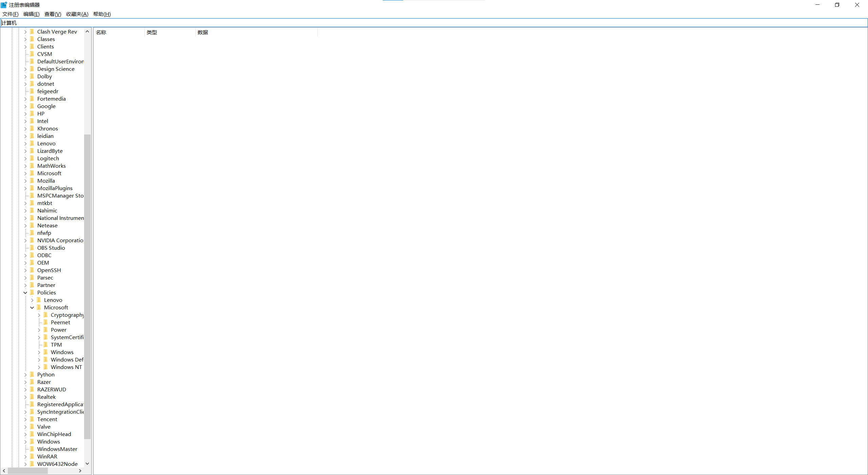Expand the Windows Defender policy node
This screenshot has width=868, height=475.
[39, 359]
